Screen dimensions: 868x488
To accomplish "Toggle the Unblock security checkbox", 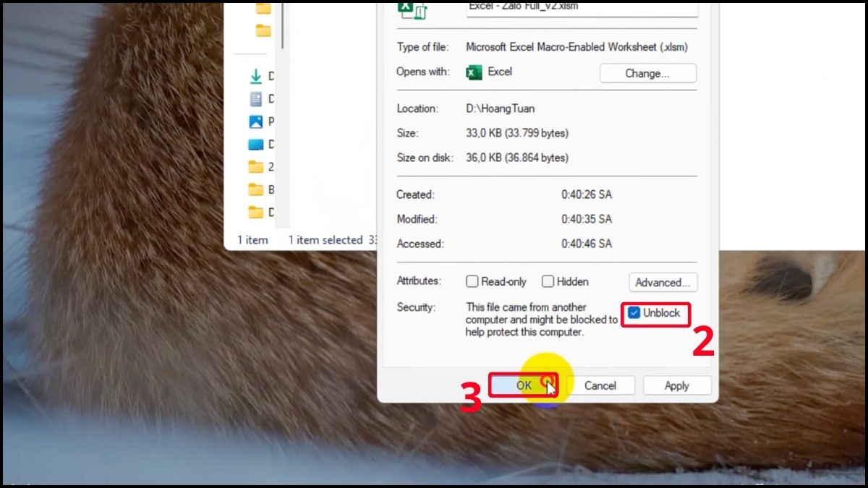I will click(x=634, y=313).
